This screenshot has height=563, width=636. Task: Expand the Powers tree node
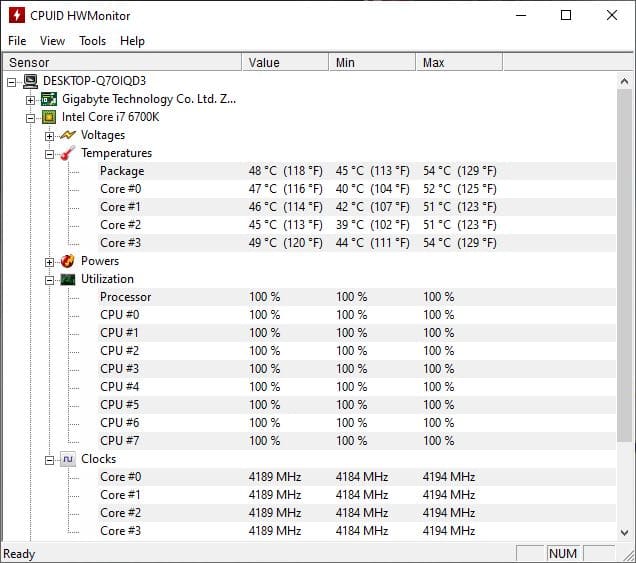click(50, 261)
